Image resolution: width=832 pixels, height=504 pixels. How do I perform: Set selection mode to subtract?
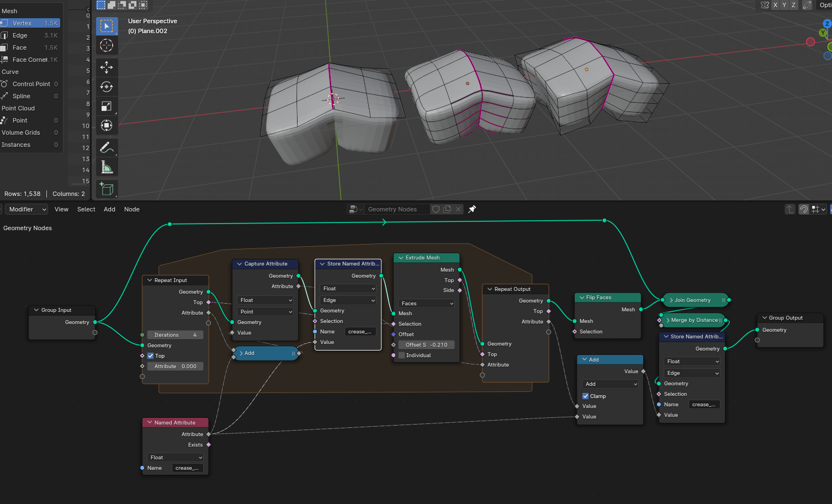tap(122, 5)
